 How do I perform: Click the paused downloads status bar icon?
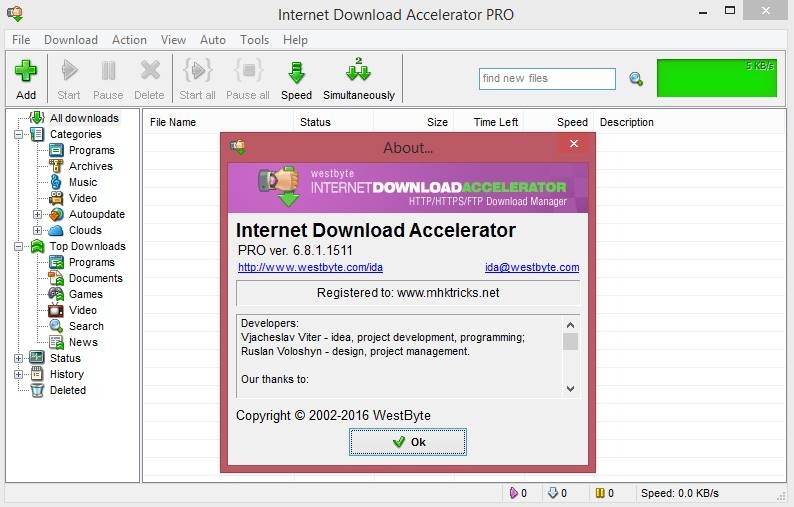coord(601,493)
